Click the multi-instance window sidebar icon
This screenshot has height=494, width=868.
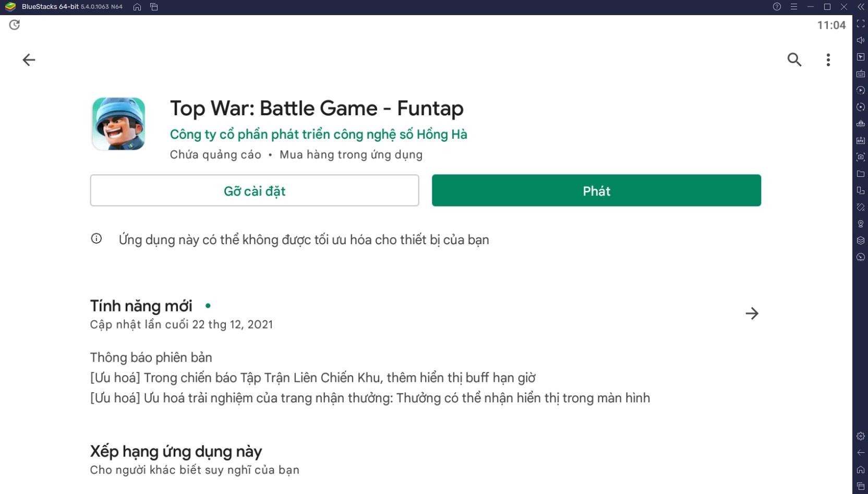click(x=861, y=190)
